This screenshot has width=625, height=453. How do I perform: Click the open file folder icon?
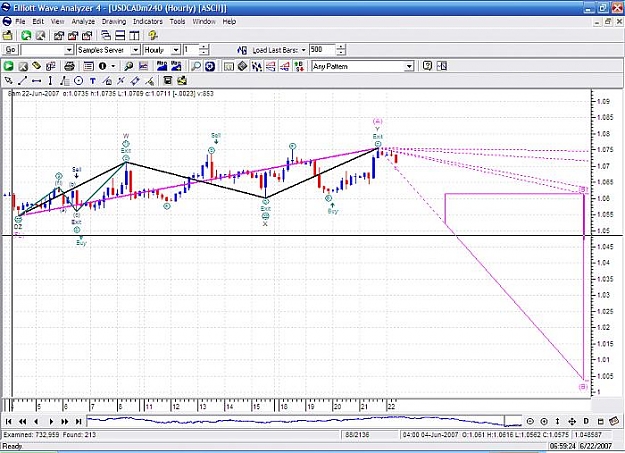coord(8,35)
